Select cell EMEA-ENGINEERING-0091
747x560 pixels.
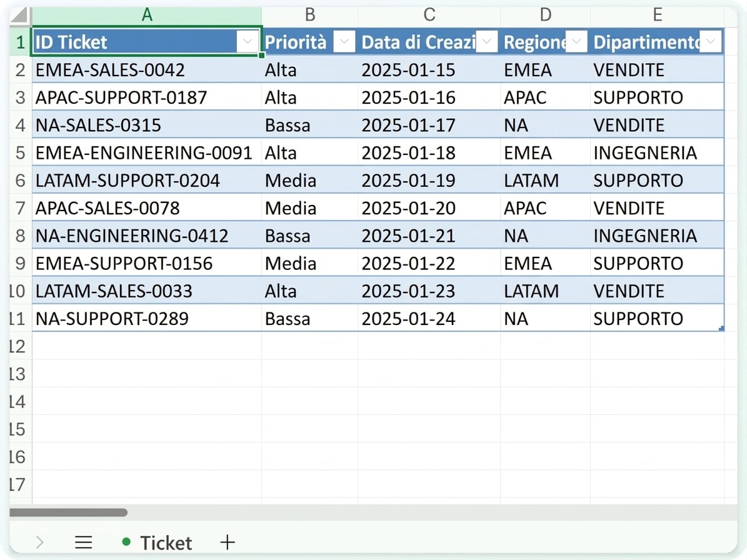[147, 153]
